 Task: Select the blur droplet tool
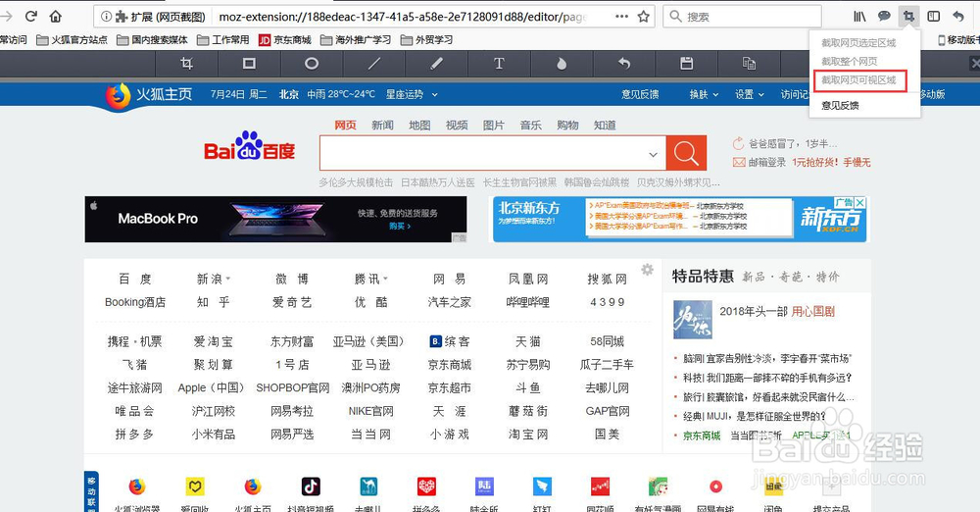click(562, 63)
